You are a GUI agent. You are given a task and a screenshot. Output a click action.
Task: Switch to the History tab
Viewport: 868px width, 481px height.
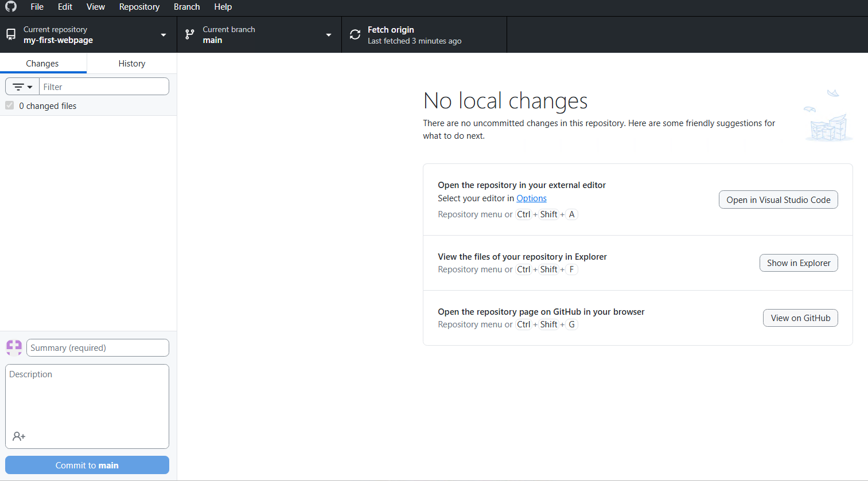point(131,63)
